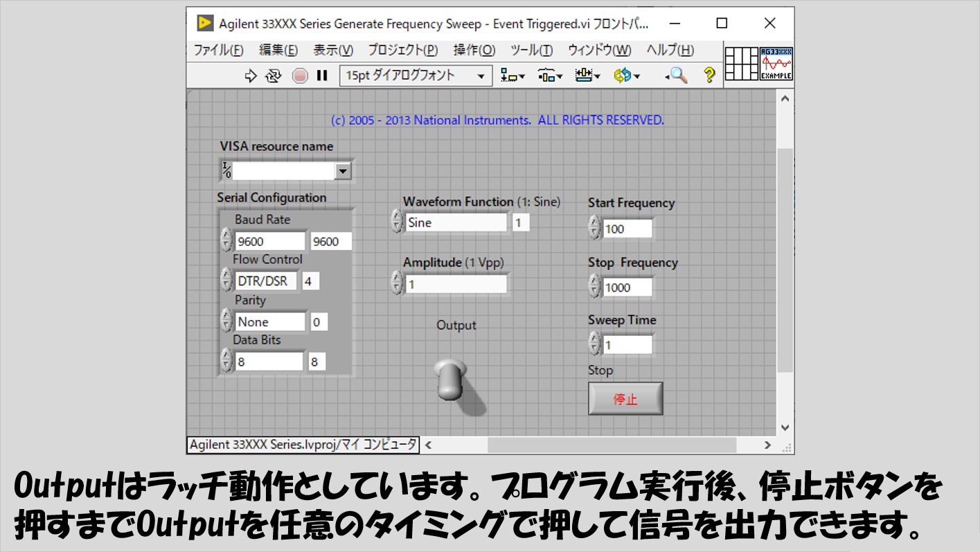This screenshot has height=552, width=980.
Task: Open the Baud Rate ring selector
Action: click(x=271, y=241)
